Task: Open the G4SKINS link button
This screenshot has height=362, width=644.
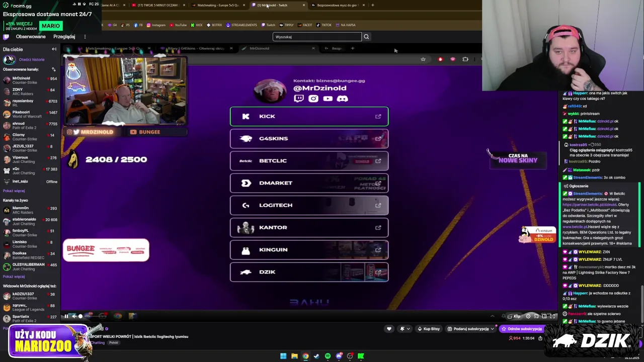Action: click(x=309, y=138)
